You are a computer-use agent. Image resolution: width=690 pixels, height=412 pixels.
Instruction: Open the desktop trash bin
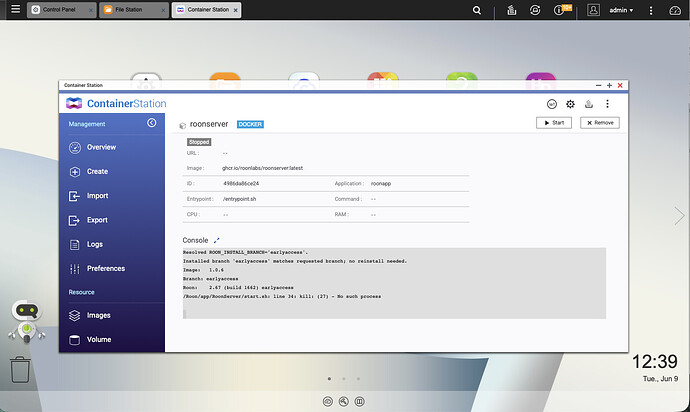coord(20,370)
